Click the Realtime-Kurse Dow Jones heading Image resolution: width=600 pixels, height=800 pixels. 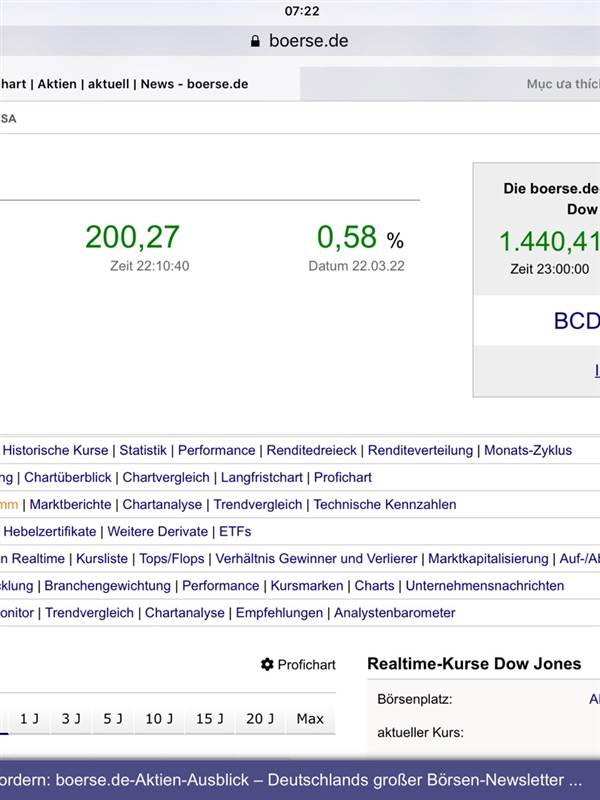(474, 664)
